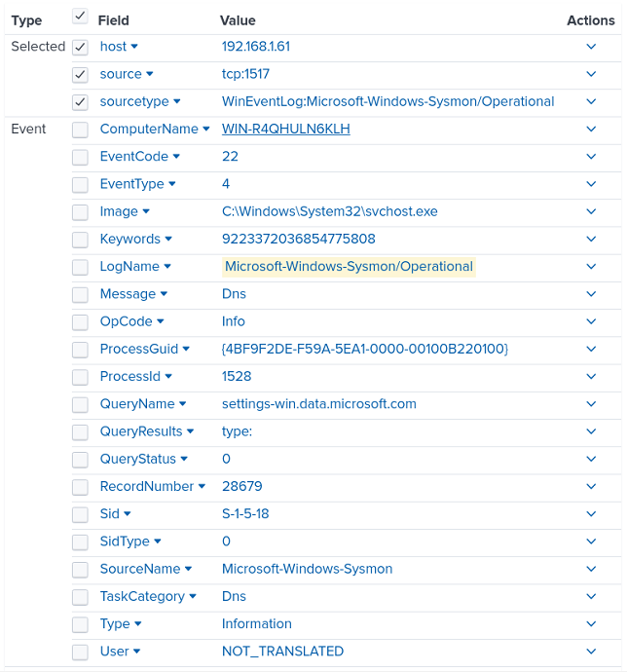
Task: Enable the QueryName field checkbox
Action: 80,404
